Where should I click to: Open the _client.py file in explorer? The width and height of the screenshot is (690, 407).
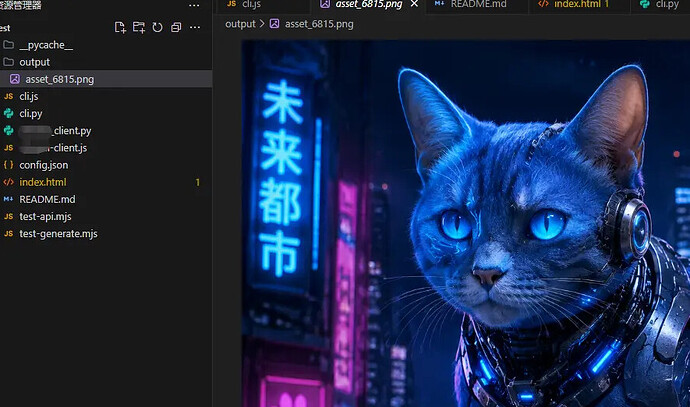tap(106, 131)
